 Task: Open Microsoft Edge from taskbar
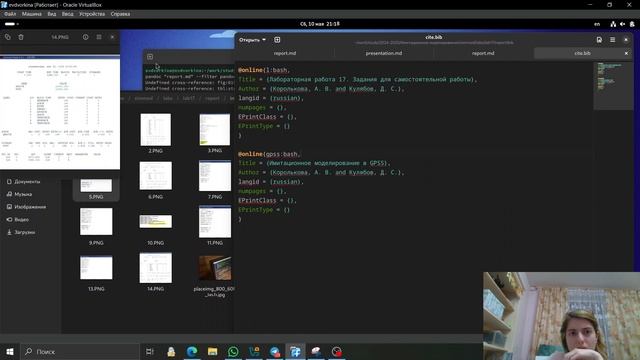click(x=192, y=351)
